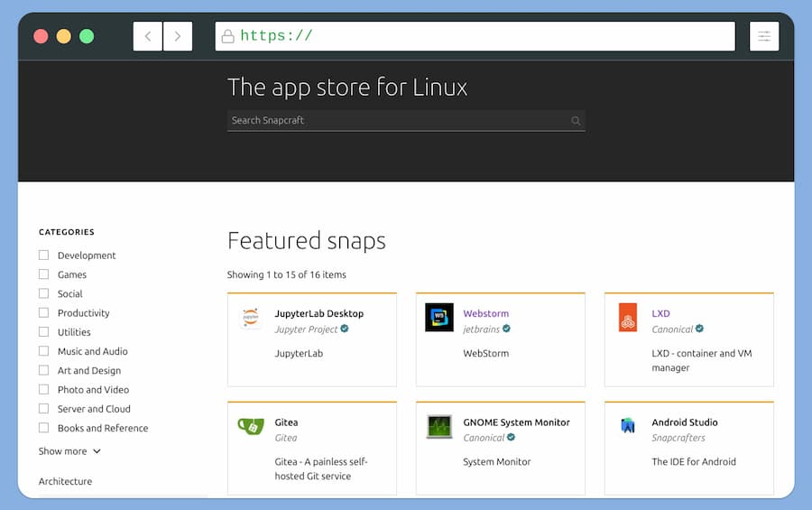812x510 pixels.
Task: Check the Productivity category box
Action: point(44,312)
